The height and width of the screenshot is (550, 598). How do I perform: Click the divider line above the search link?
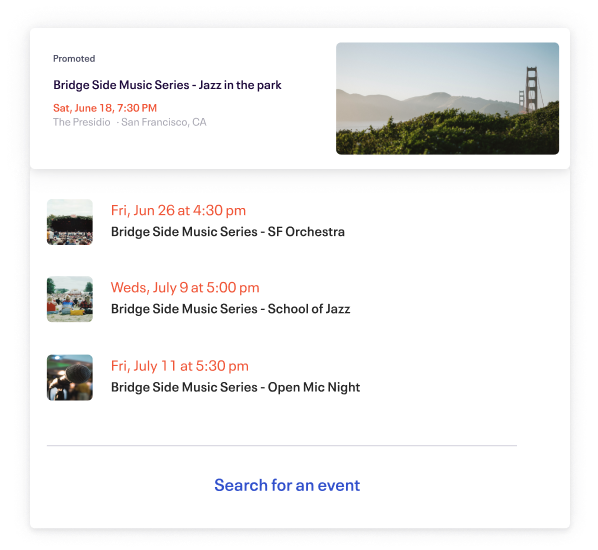(282, 445)
